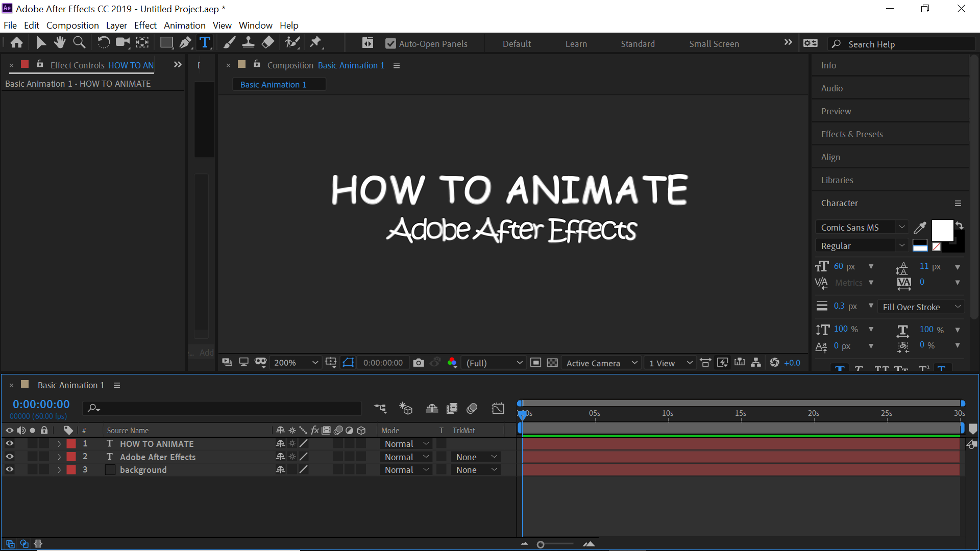The height and width of the screenshot is (551, 980).
Task: Select the Hand tool
Action: (x=60, y=43)
